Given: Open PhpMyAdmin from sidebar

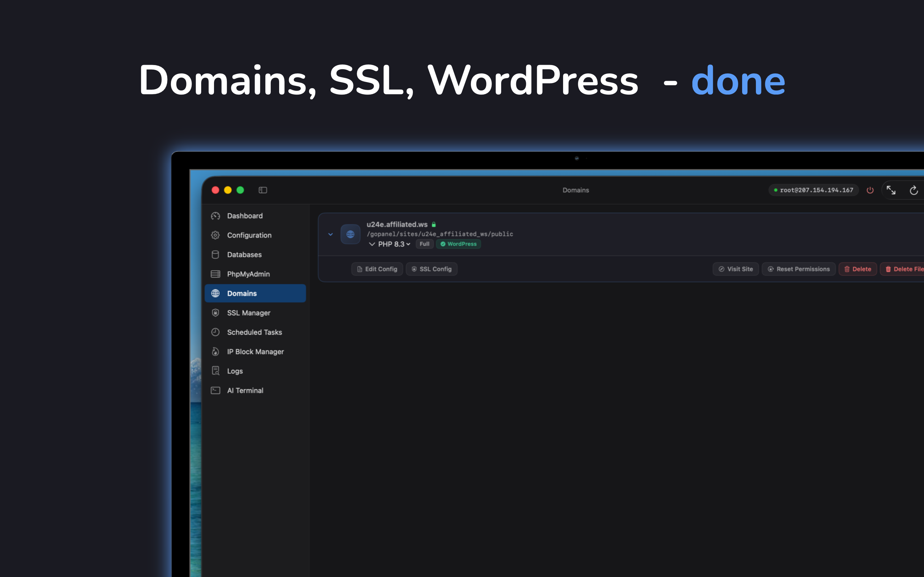Looking at the screenshot, I should click(x=248, y=274).
